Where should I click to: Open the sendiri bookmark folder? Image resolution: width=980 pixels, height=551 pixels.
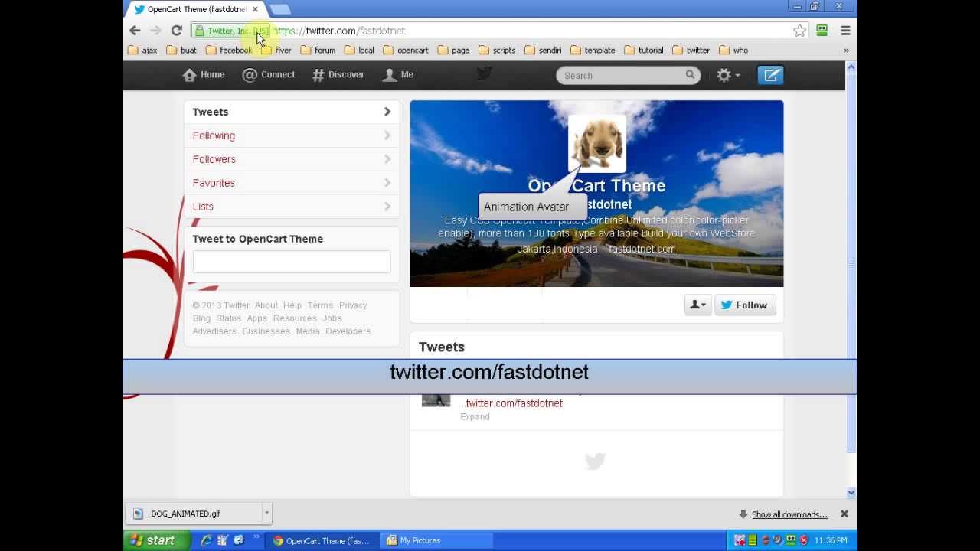point(543,51)
